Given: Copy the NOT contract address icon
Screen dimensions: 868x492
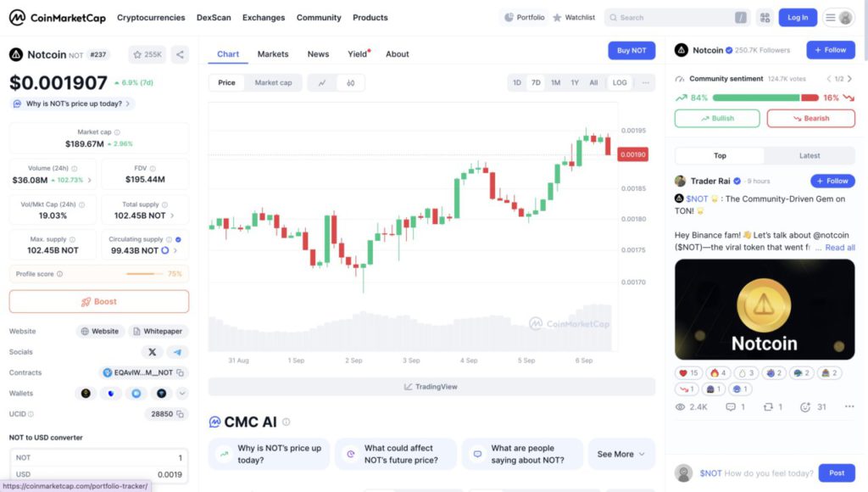Looking at the screenshot, I should click(181, 372).
